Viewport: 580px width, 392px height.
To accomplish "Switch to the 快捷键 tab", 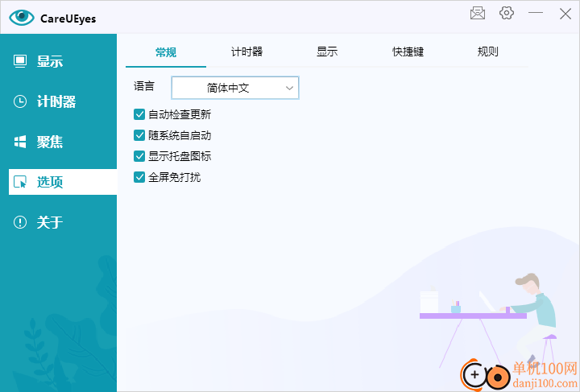I will 408,52.
